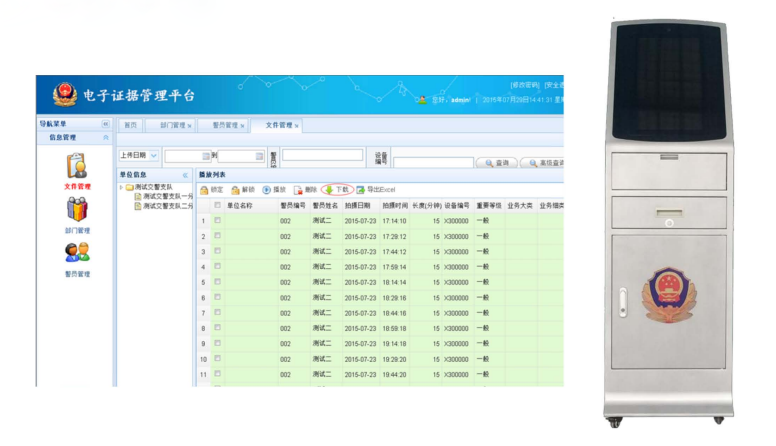Click the 修改密码 link
This screenshot has width=776, height=446.
524,85
